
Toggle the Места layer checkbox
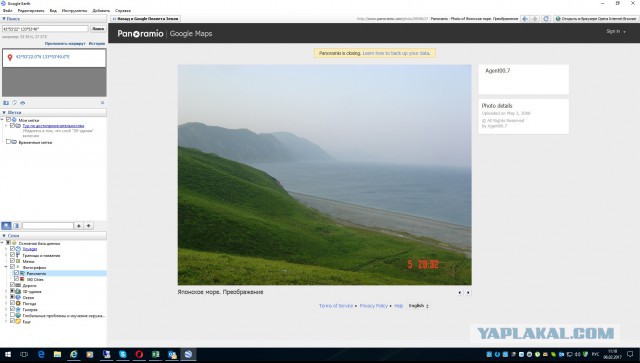[x=12, y=261]
